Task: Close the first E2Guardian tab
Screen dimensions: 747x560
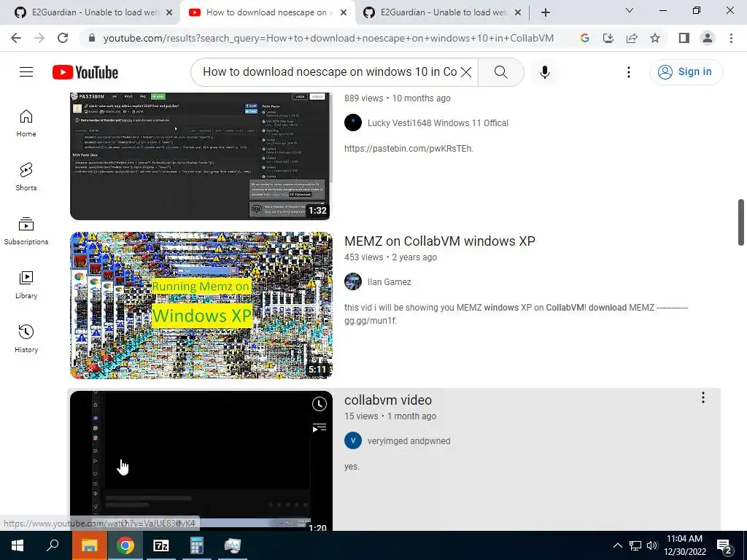Action: (x=169, y=12)
